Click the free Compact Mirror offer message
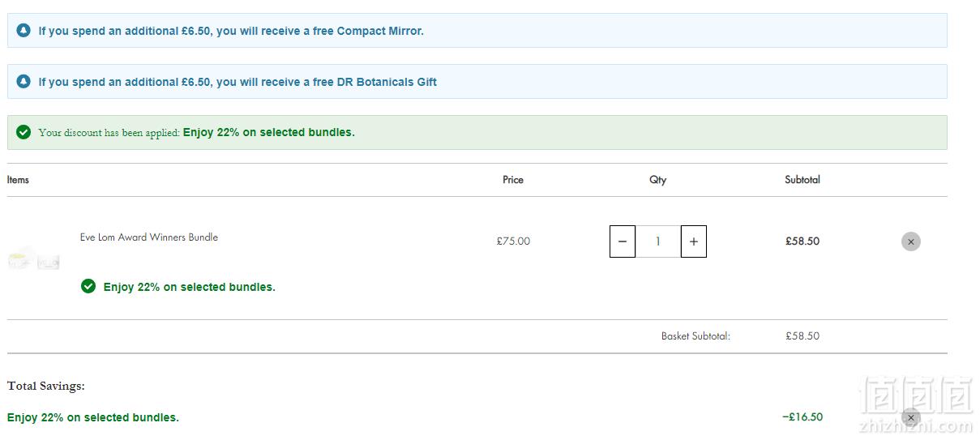This screenshot has width=980, height=440. pyautogui.click(x=231, y=31)
